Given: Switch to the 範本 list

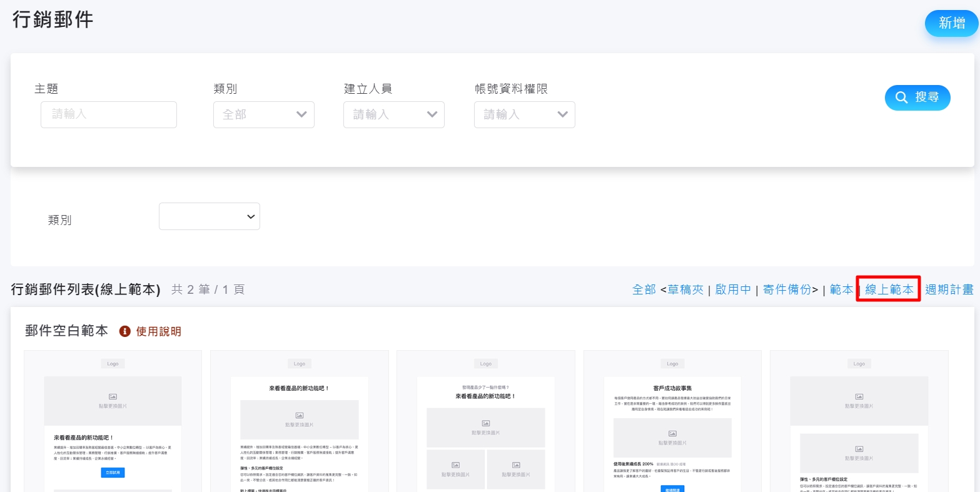Looking at the screenshot, I should tap(841, 289).
